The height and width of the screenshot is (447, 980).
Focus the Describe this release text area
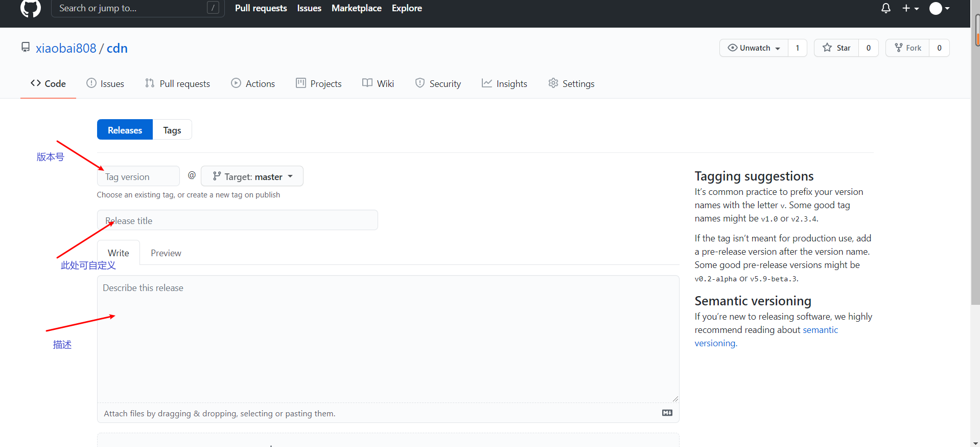coord(388,339)
